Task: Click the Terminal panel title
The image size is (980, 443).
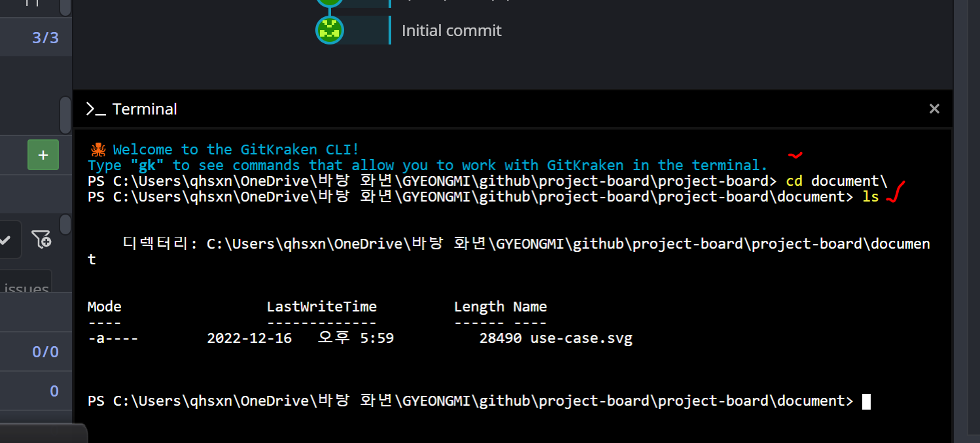Action: (145, 109)
